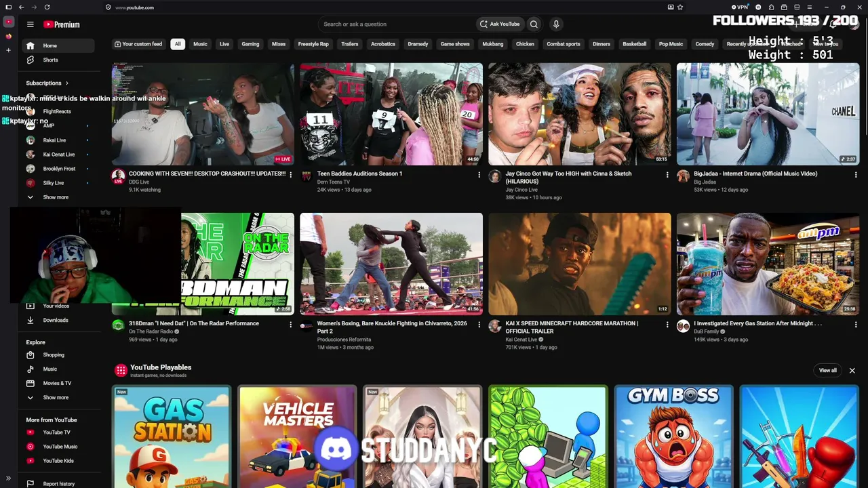Select the Live filter chip

[x=224, y=44]
